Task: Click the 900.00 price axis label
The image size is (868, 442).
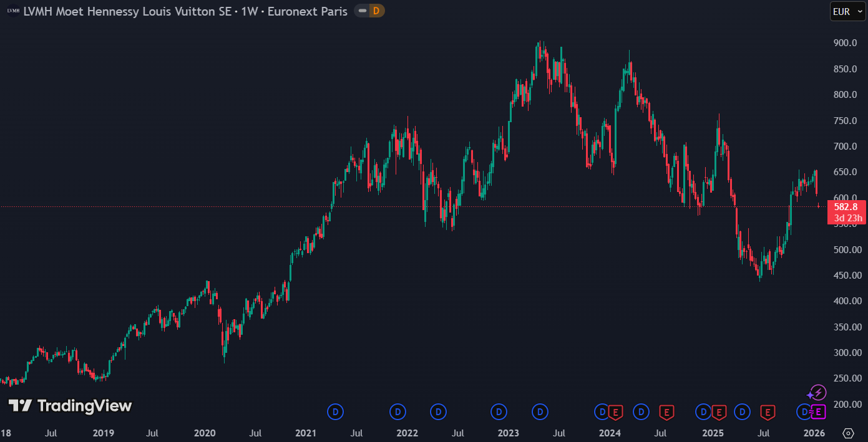Action: [x=845, y=43]
